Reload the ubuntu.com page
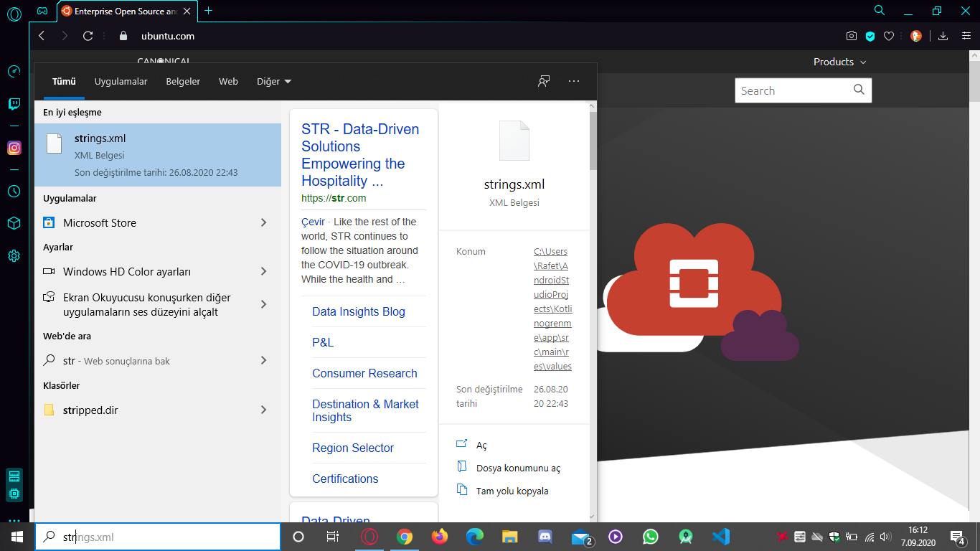This screenshot has height=551, width=980. (88, 36)
